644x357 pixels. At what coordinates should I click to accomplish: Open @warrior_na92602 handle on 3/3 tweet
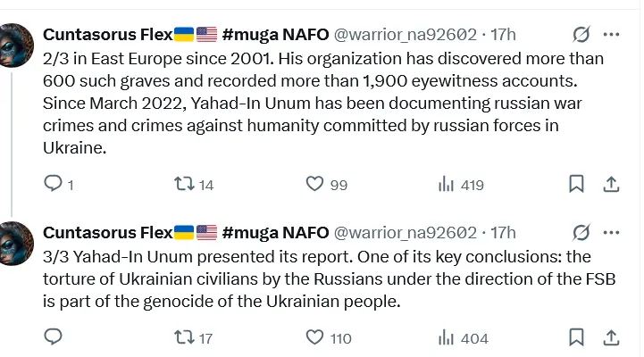tap(405, 233)
